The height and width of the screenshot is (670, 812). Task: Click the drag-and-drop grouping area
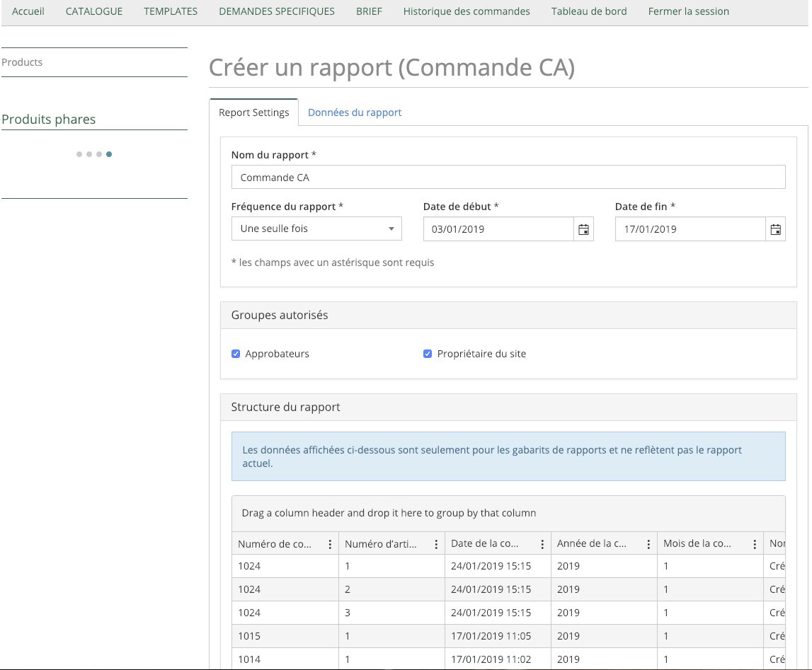pyautogui.click(x=508, y=513)
